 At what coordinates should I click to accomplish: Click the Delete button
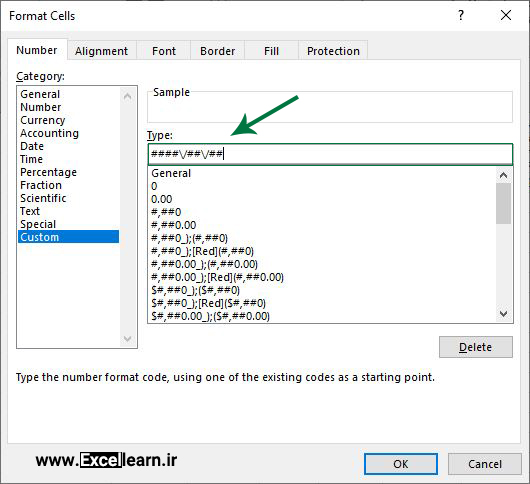pos(476,347)
